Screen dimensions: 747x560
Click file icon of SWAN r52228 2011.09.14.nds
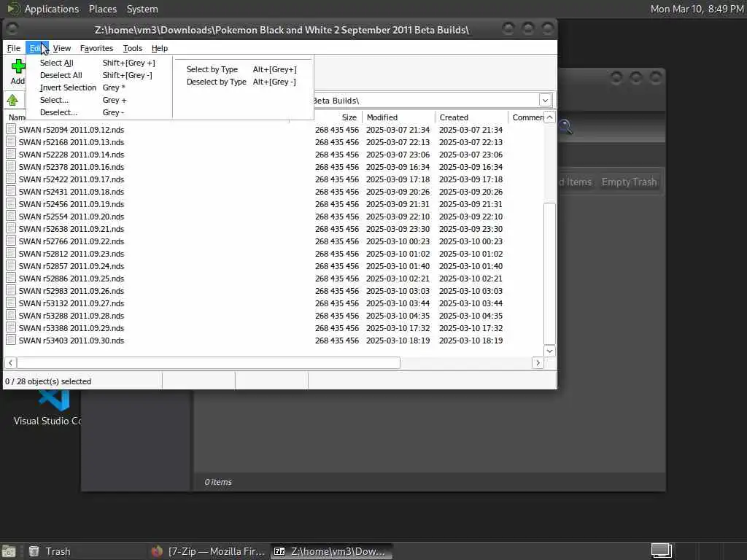coord(11,154)
